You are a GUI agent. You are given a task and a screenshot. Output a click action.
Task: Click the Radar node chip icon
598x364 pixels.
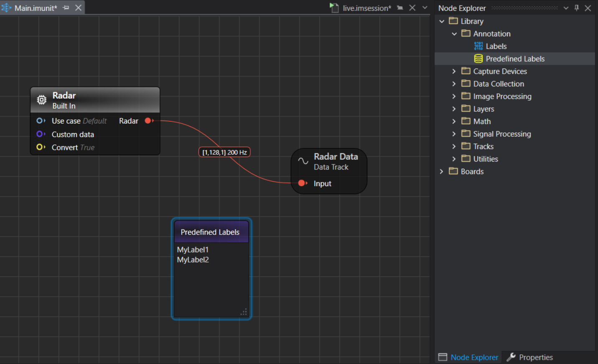pos(41,100)
